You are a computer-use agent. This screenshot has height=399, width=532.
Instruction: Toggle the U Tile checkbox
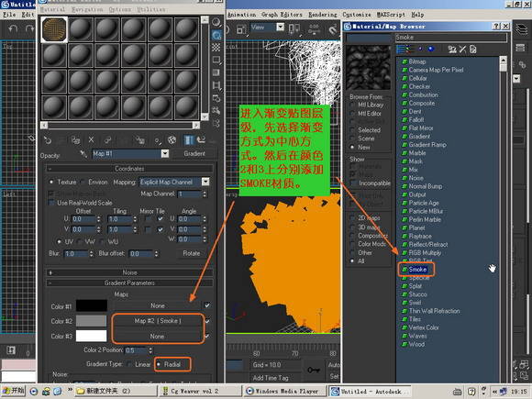161,219
